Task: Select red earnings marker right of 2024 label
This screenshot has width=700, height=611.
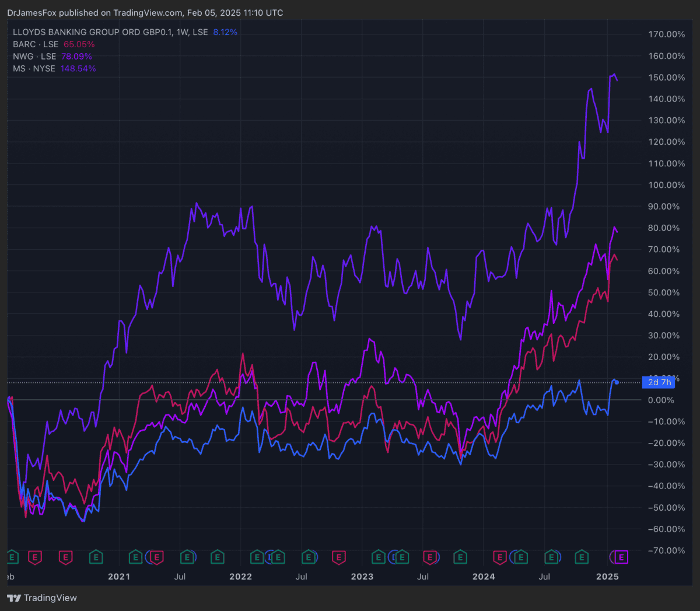Action: click(x=500, y=557)
